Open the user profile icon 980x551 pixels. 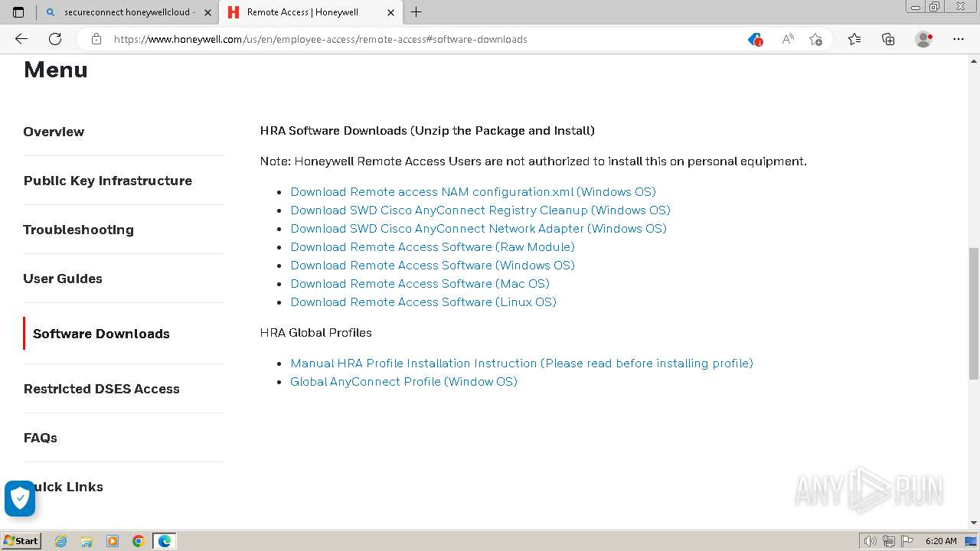coord(924,39)
